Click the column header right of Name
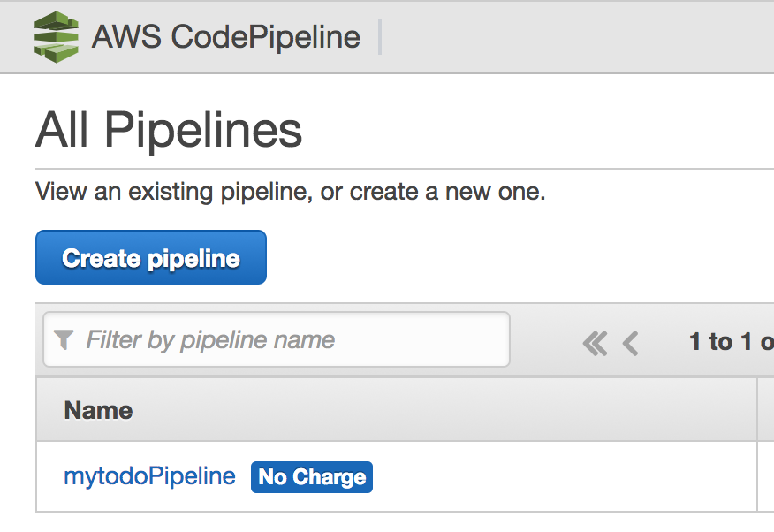The height and width of the screenshot is (532, 774). point(766,410)
